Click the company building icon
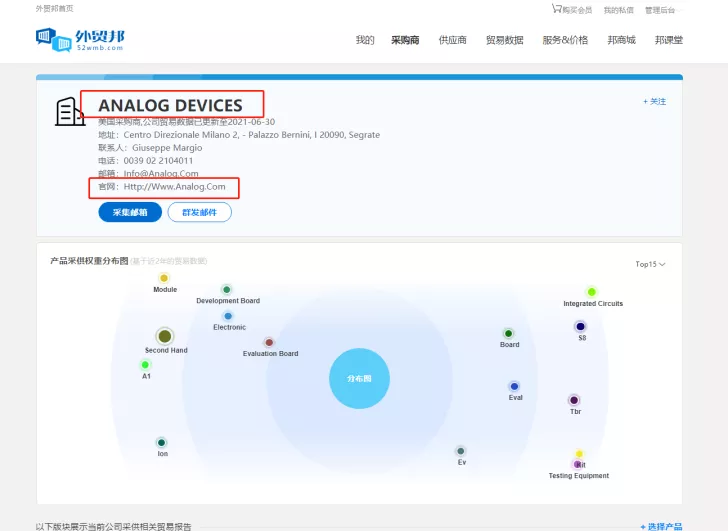 point(70,111)
